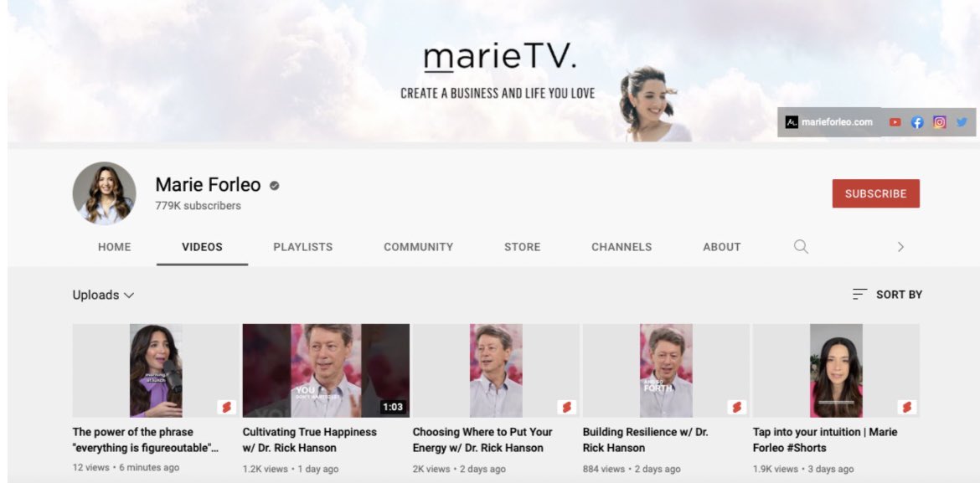Click the right chevron to show more tabs
The image size is (980, 483).
[x=900, y=247]
